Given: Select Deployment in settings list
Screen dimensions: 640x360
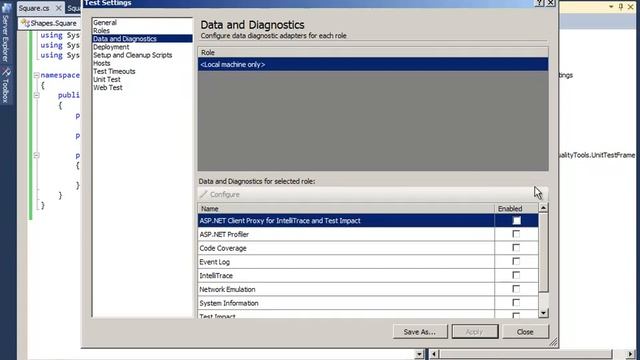Looking at the screenshot, I should (x=111, y=47).
